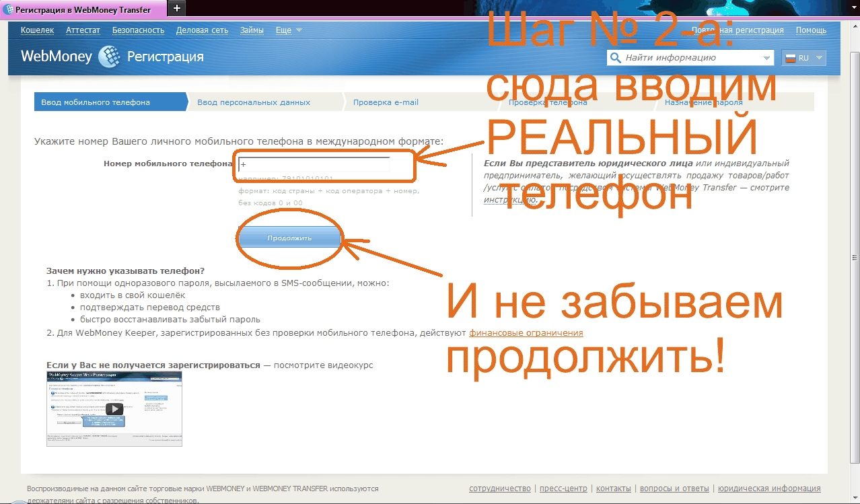860x504 pixels.
Task: Expand the search field dropdown arrow
Action: [x=766, y=58]
